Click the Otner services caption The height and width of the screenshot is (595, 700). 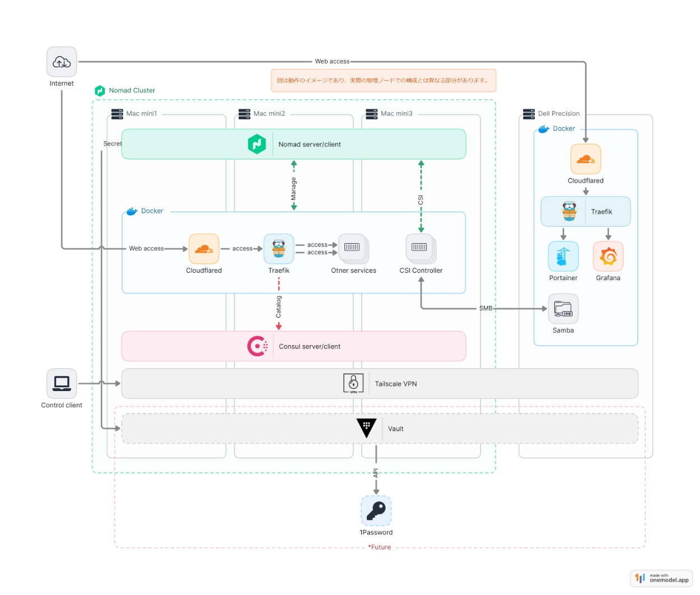(353, 271)
